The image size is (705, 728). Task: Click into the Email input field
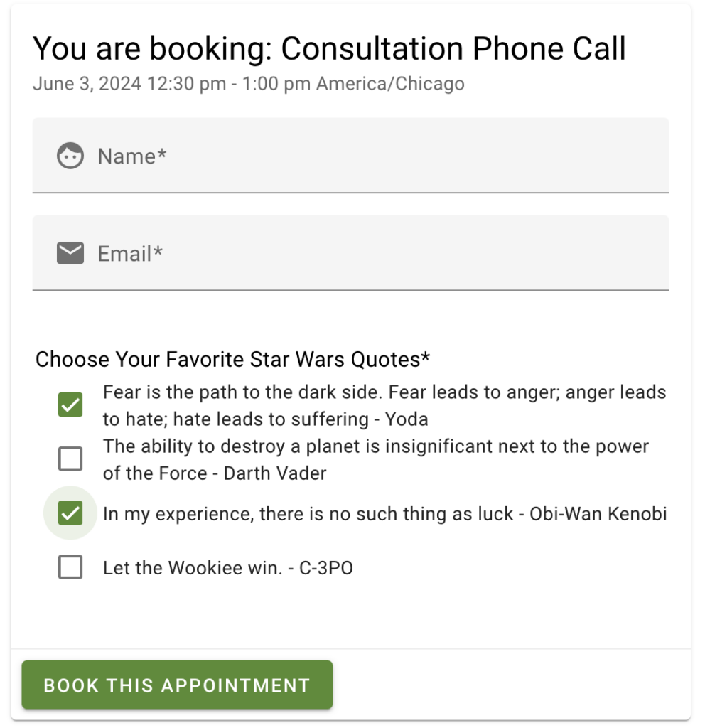tap(355, 252)
